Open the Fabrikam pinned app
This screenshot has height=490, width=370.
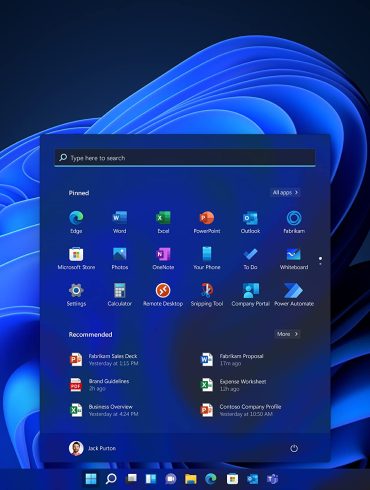pos(294,222)
